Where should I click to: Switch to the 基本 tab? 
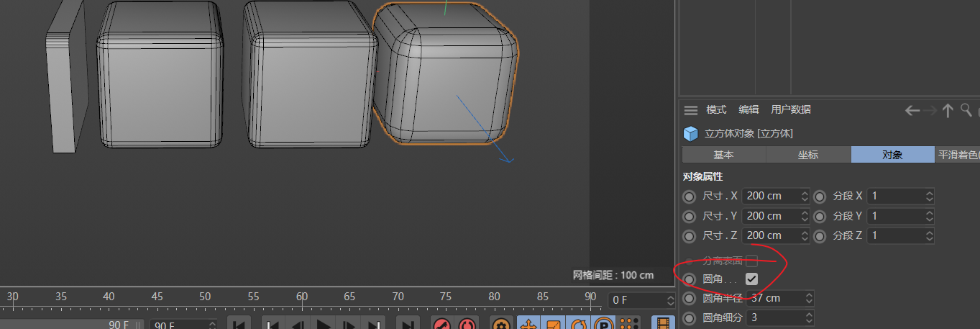click(x=723, y=155)
